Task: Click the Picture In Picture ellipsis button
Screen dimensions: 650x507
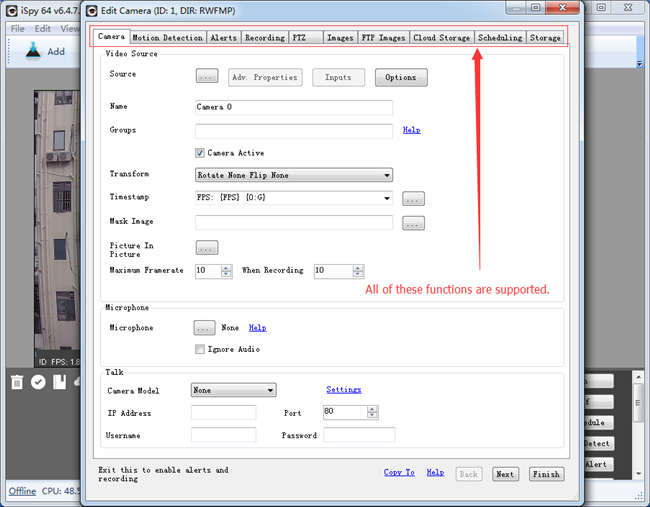Action: [207, 247]
